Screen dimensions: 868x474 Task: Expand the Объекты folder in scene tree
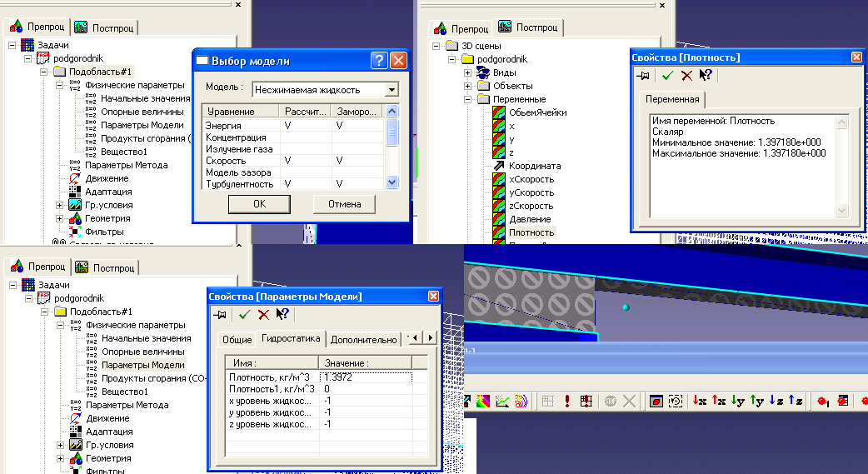pos(466,86)
